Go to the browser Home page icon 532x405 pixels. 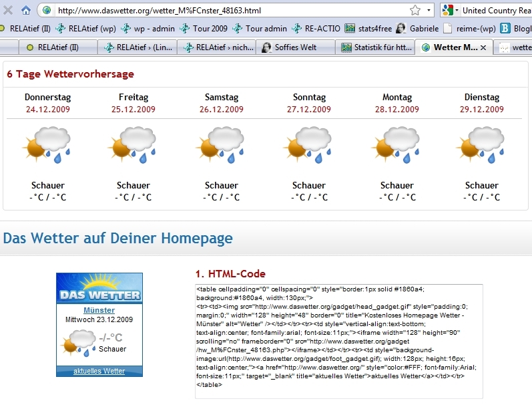pos(25,10)
